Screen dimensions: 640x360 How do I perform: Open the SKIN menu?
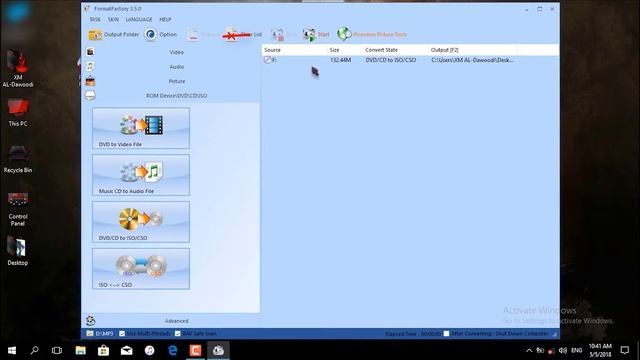113,19
